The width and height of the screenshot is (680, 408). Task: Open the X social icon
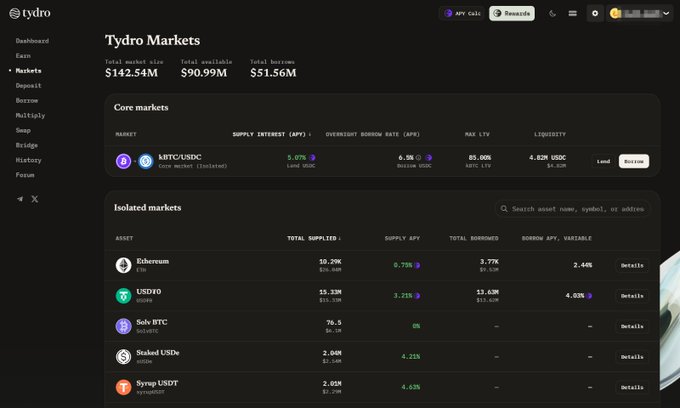(35, 199)
